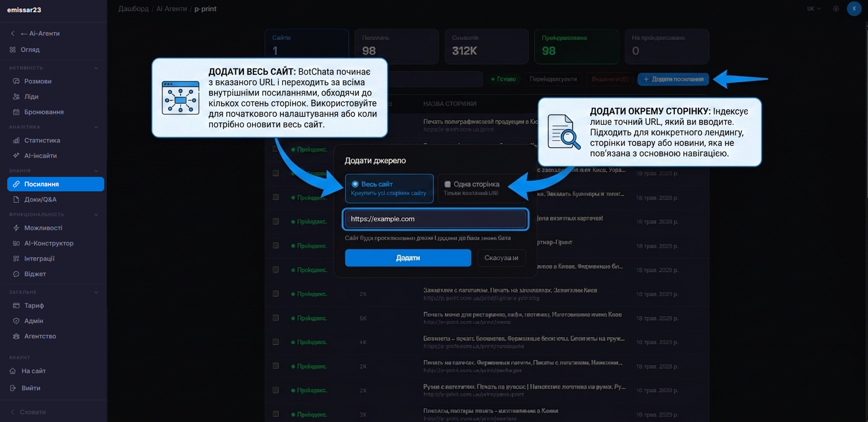The image size is (868, 422).
Task: Collapse the Активність section chevron
Action: click(96, 68)
